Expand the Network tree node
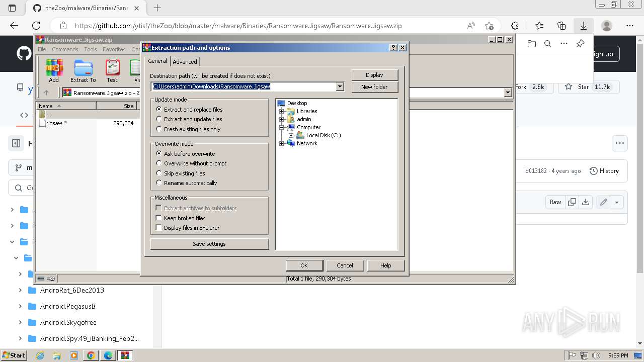 coord(282,143)
